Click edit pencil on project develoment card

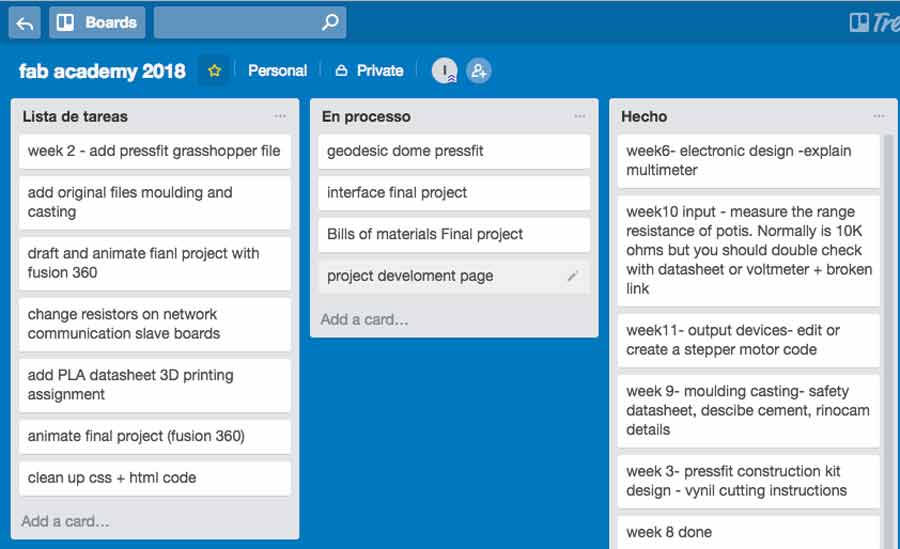[573, 276]
